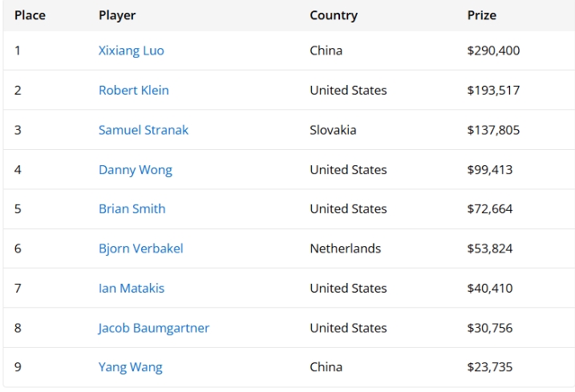Screen dimensions: 575x392
Task: Click the Place column header
Action: (x=30, y=15)
